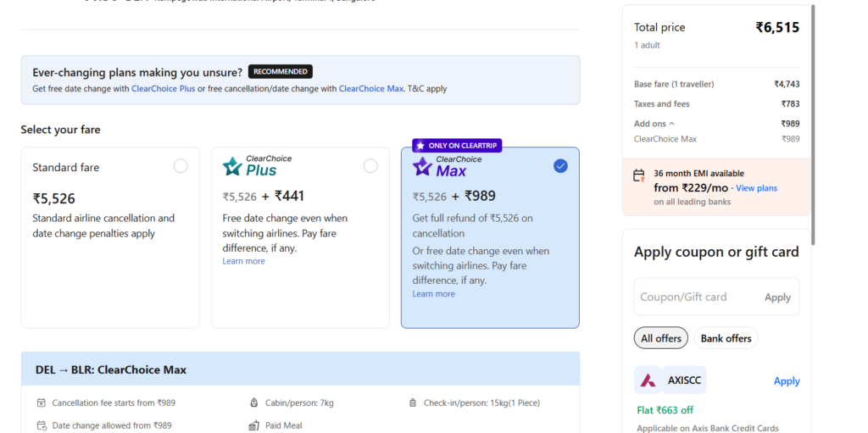The height and width of the screenshot is (433, 868).
Task: Open Learn more under ClearChoice Max
Action: (433, 293)
